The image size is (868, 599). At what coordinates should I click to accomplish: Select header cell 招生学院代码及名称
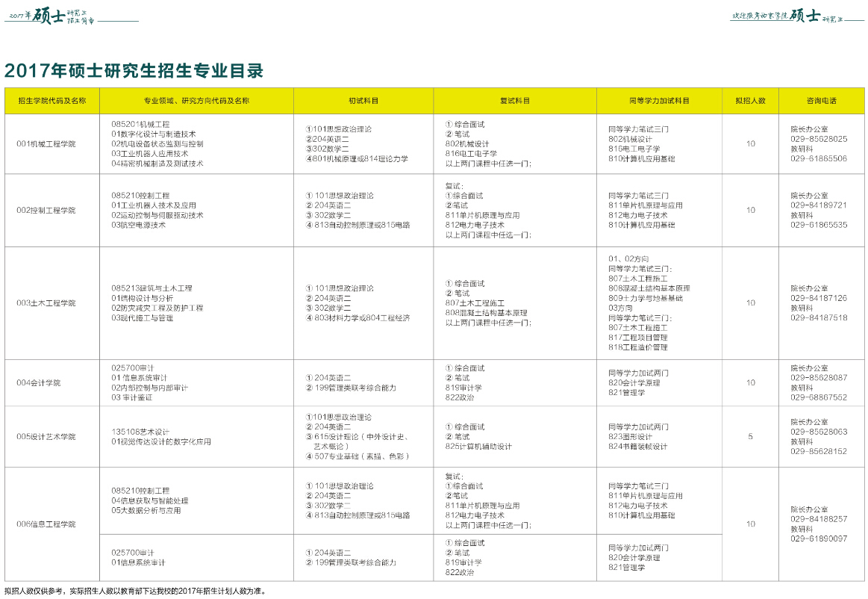[52, 101]
